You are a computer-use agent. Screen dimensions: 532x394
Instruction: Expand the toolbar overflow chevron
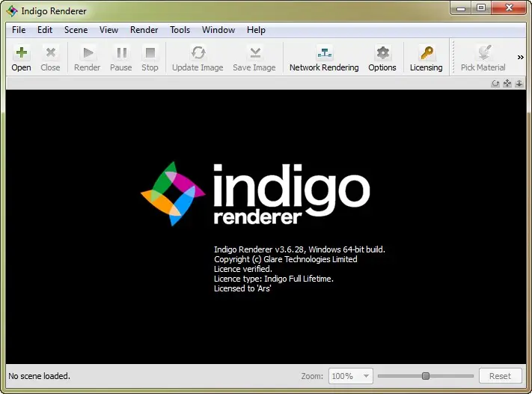coord(521,57)
